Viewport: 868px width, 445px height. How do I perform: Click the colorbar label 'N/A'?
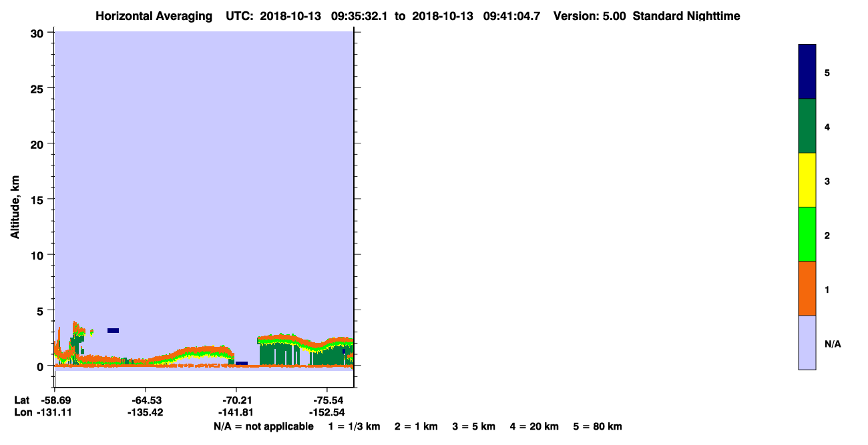833,344
